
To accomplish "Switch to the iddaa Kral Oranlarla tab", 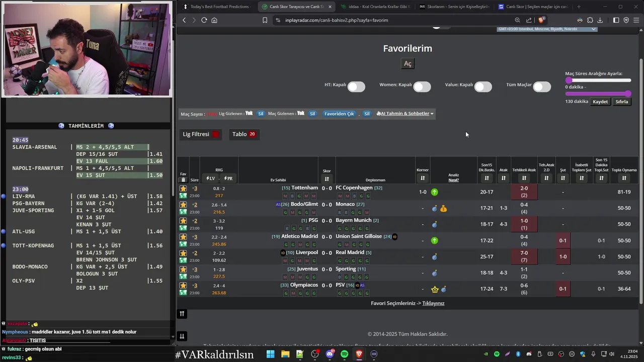I will point(375,7).
